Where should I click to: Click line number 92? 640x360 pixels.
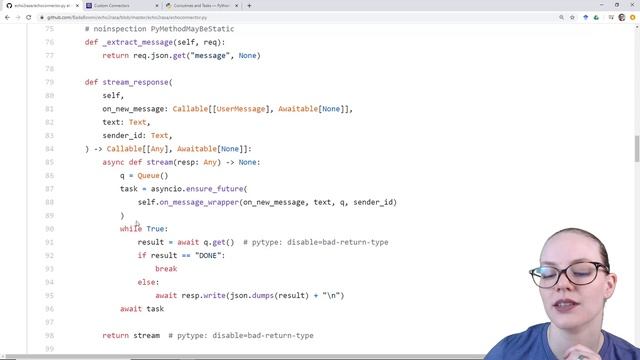49,256
